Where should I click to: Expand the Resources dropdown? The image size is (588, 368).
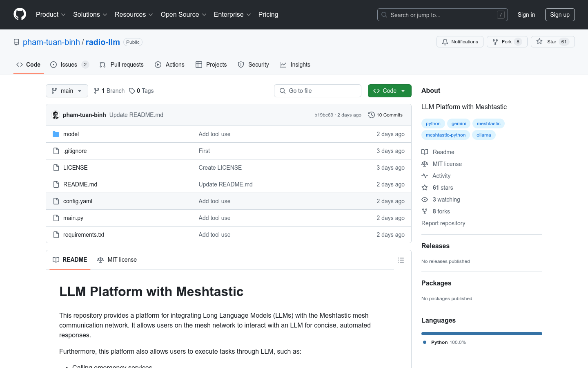[134, 14]
